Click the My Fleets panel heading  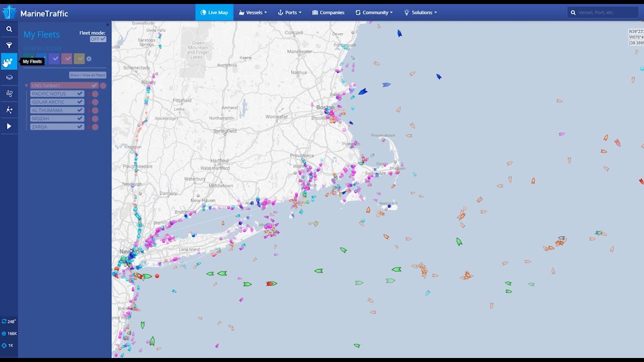(42, 35)
